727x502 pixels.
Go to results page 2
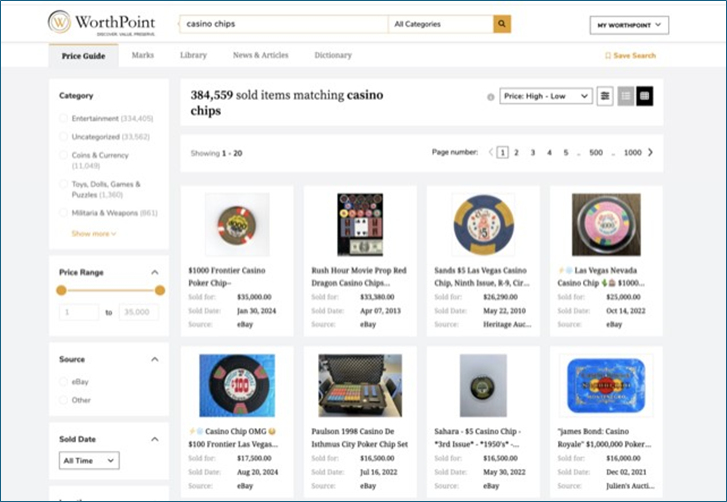[x=516, y=153]
